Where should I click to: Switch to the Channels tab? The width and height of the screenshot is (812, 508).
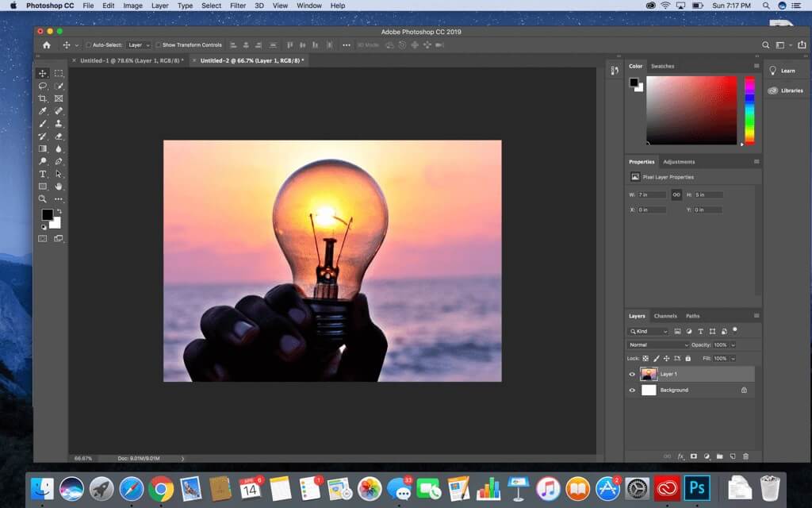(665, 315)
